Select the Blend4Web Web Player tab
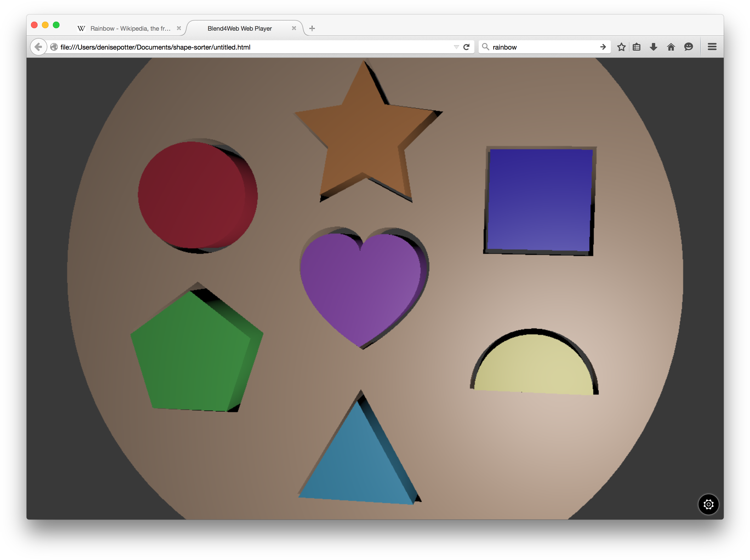 tap(239, 28)
